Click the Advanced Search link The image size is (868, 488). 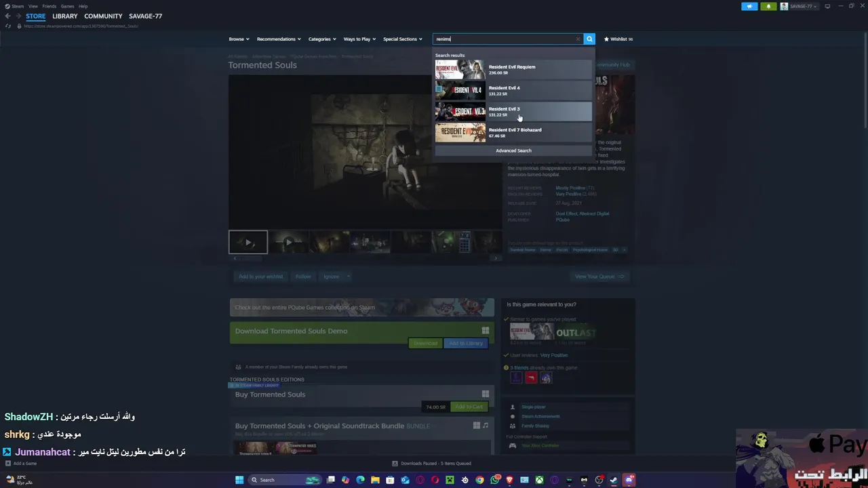point(513,150)
